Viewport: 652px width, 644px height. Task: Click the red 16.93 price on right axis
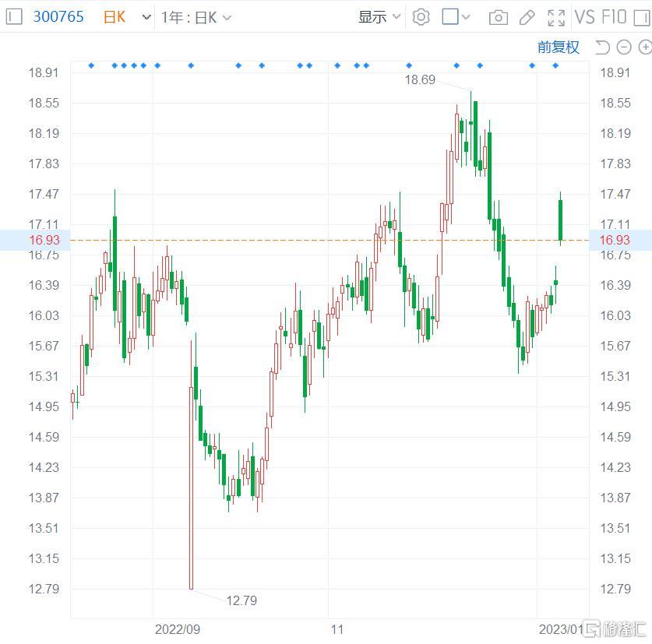coord(615,240)
